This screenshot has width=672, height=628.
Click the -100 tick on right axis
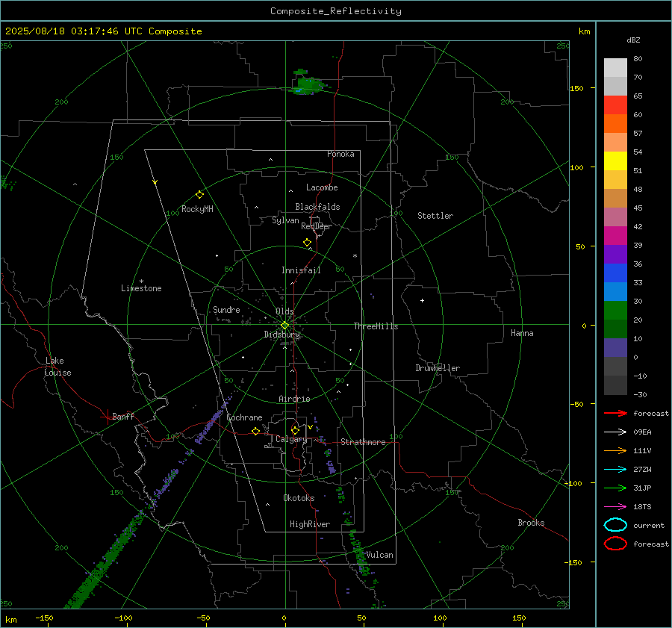pos(574,483)
